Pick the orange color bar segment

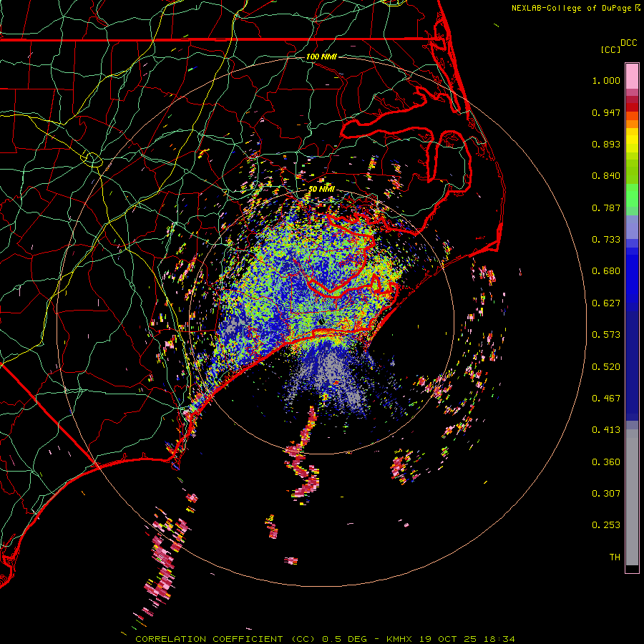click(x=632, y=124)
